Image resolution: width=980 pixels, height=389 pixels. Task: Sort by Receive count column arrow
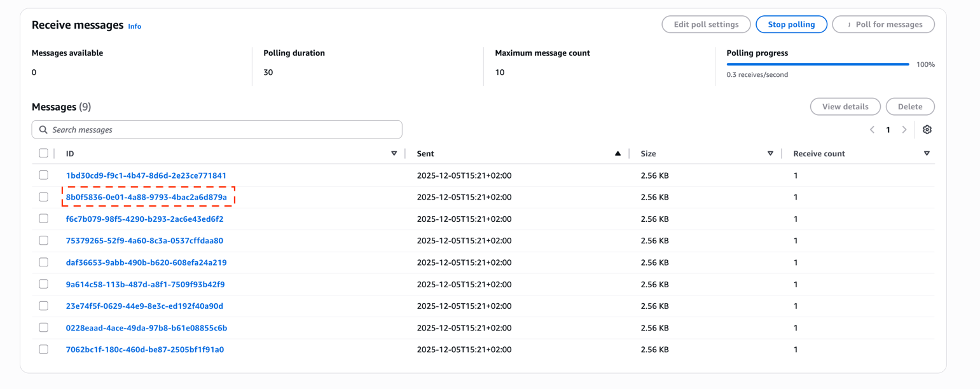pyautogui.click(x=927, y=154)
